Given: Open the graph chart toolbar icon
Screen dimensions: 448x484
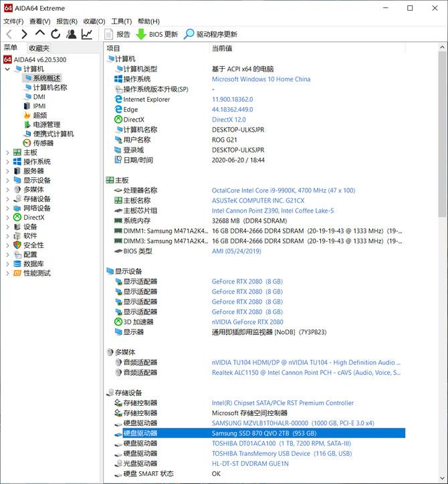Looking at the screenshot, I should (x=87, y=34).
